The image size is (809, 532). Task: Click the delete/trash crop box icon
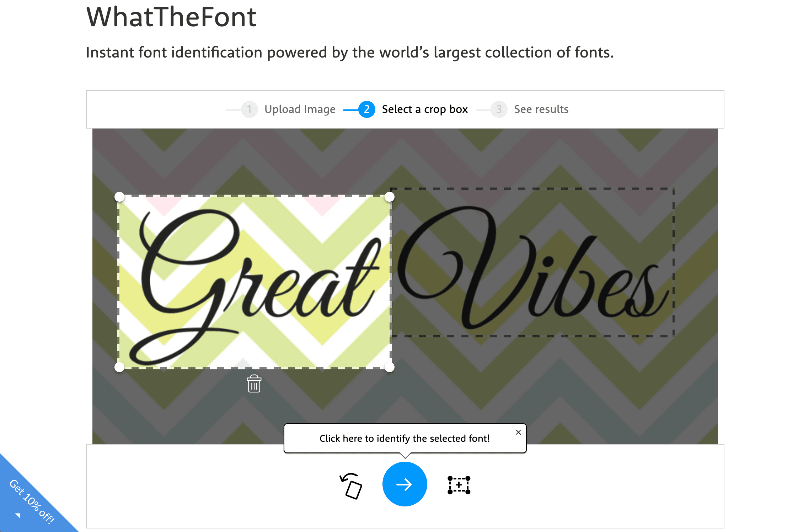click(254, 382)
